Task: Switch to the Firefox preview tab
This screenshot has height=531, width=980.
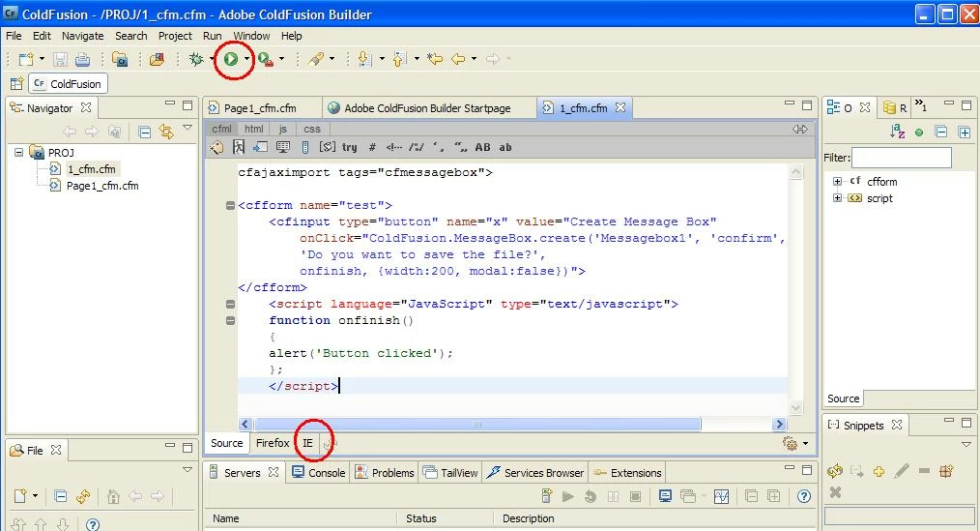Action: [273, 443]
